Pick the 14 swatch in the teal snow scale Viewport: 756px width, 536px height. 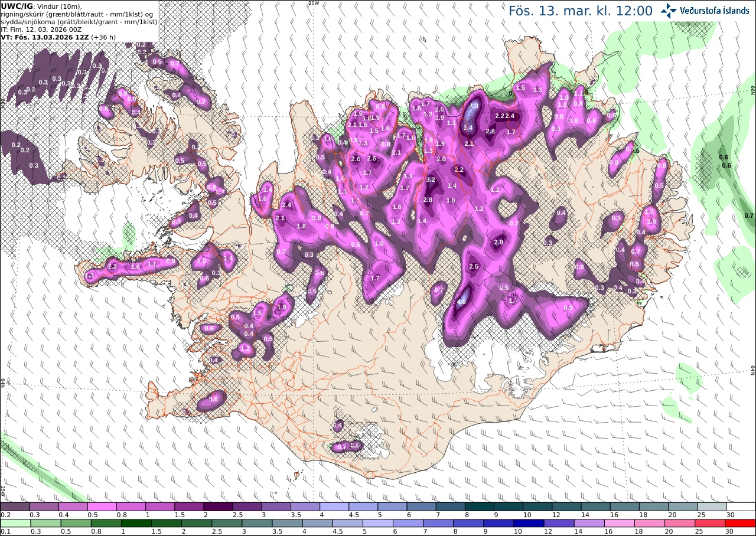coord(595,506)
